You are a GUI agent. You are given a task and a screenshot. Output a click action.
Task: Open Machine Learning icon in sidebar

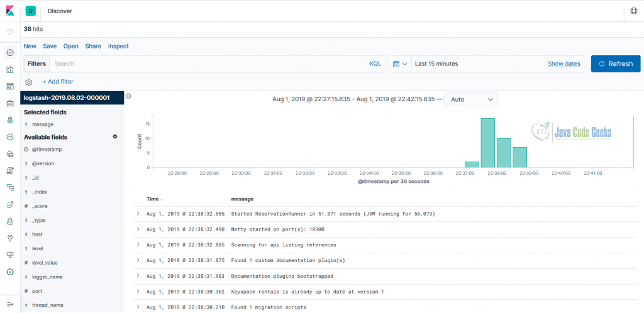point(10,137)
